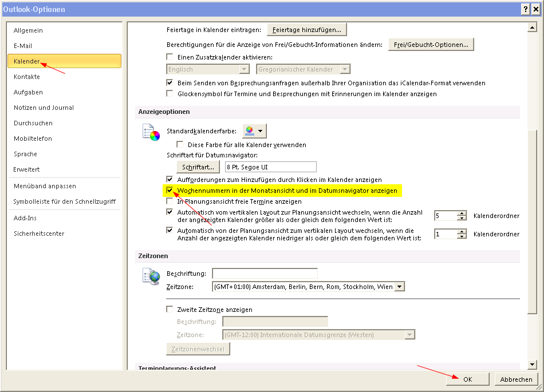Confirm the dialog with OK
This screenshot has height=392, width=544.
[468, 379]
